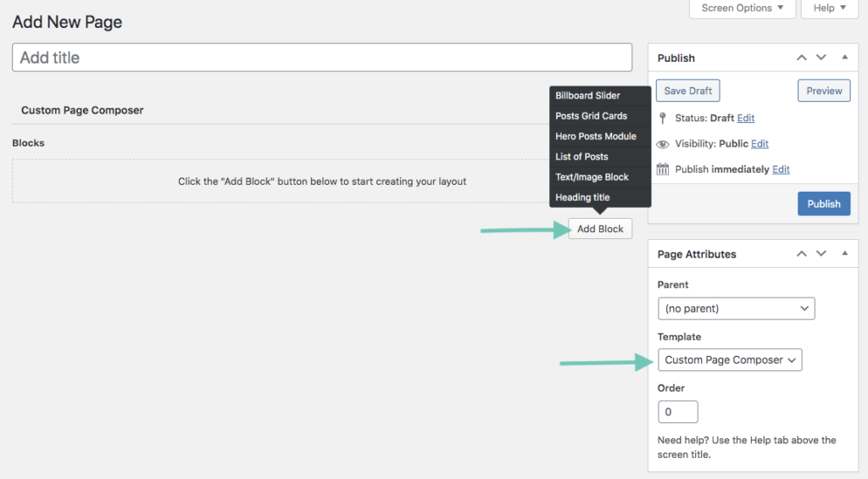Move Page Attributes panel down
The height and width of the screenshot is (479, 868).
pyautogui.click(x=821, y=253)
